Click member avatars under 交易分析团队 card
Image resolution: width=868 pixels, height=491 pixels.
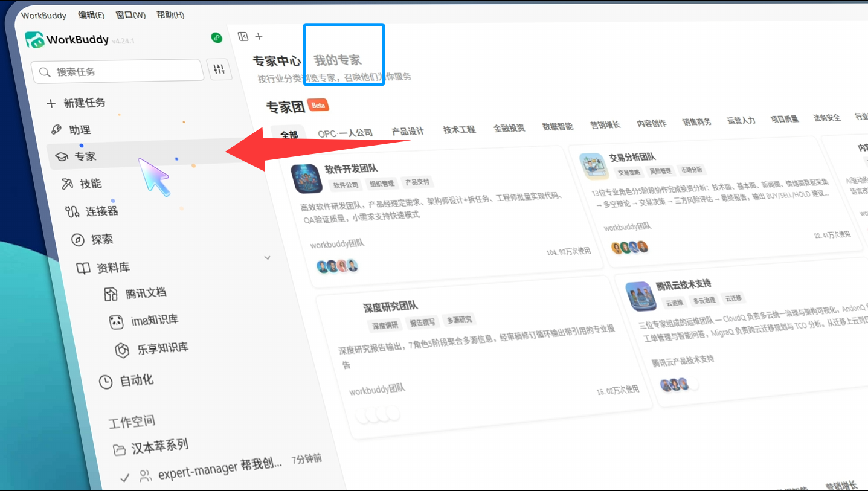629,247
